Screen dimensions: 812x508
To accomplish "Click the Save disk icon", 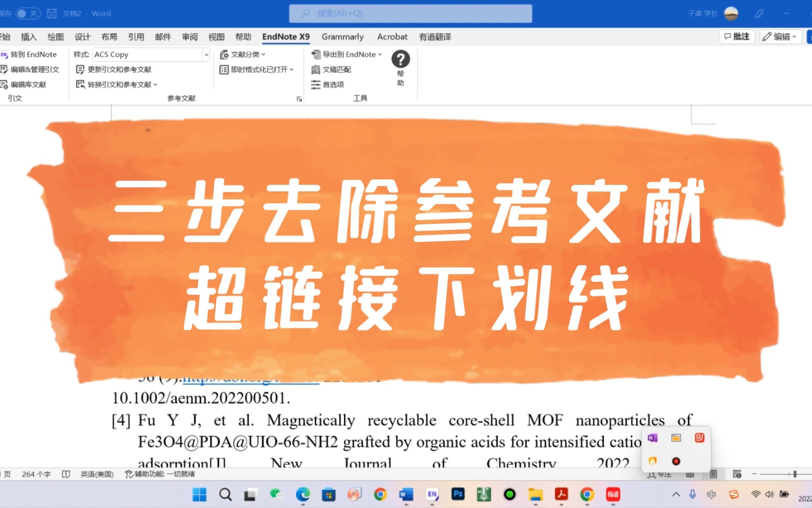I will pos(52,13).
